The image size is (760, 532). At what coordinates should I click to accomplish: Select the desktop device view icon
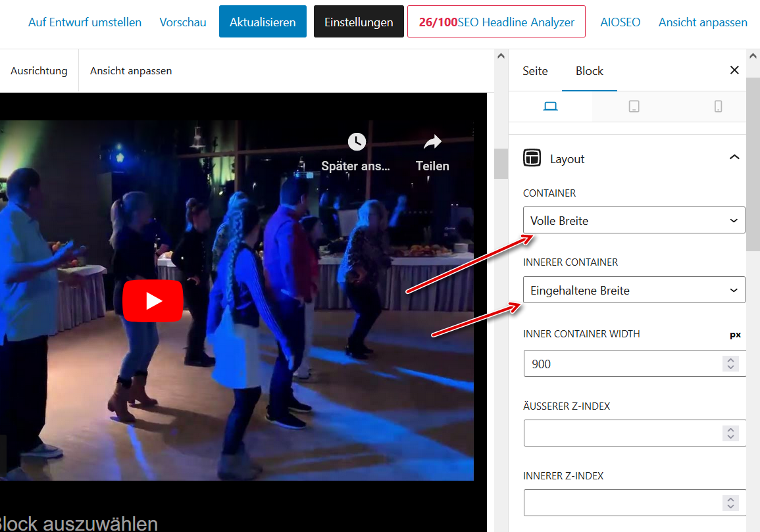click(551, 107)
